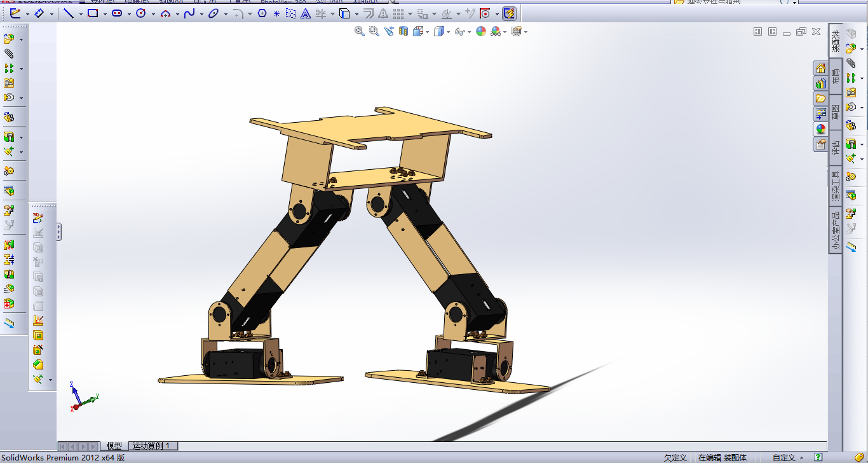Click the 3D Sketch icon

click(x=38, y=218)
